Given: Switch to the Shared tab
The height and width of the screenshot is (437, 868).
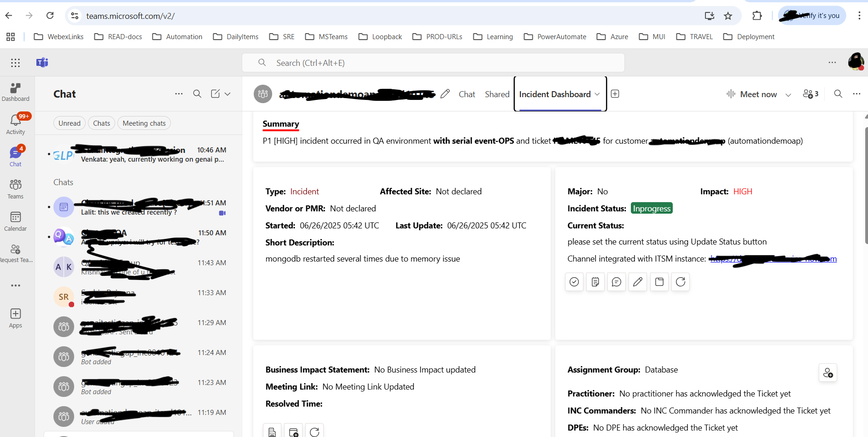Looking at the screenshot, I should coord(497,94).
